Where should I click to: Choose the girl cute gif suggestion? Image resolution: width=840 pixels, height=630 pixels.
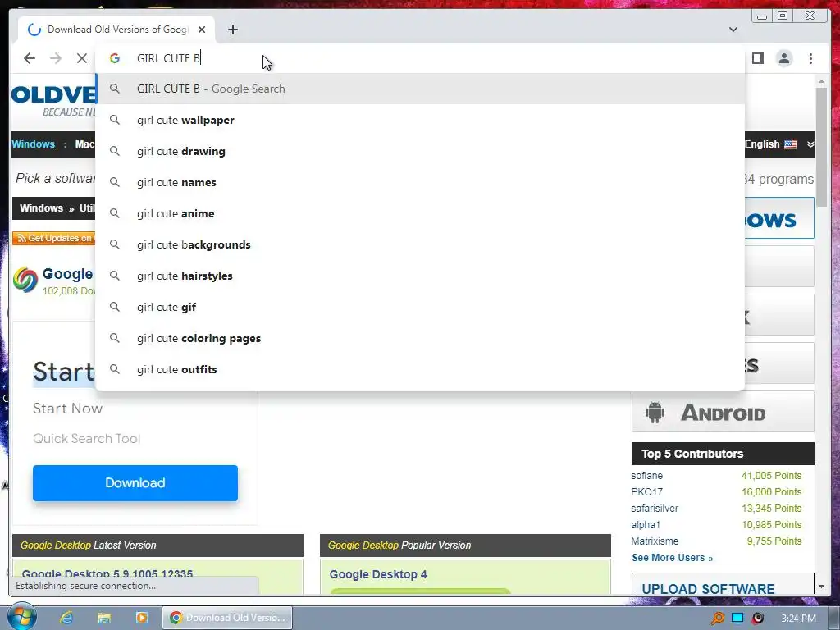(x=420, y=307)
